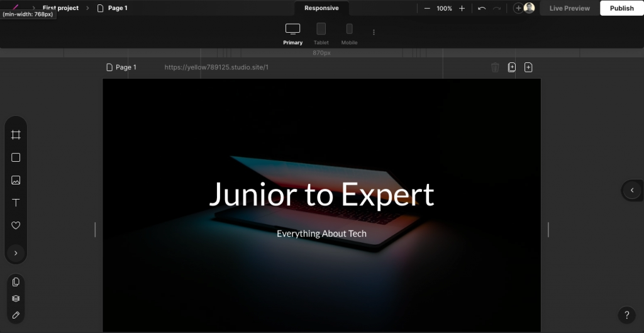The width and height of the screenshot is (644, 333).
Task: Open the Style pen icon
Action: click(x=16, y=315)
